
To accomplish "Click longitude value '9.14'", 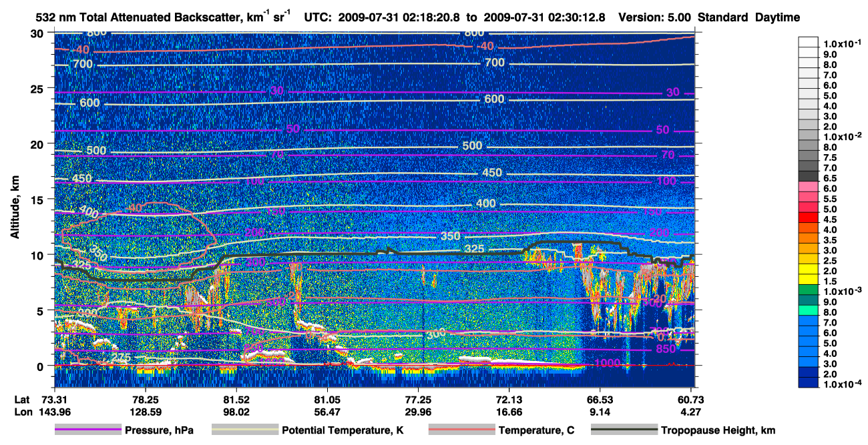I will 600,412.
